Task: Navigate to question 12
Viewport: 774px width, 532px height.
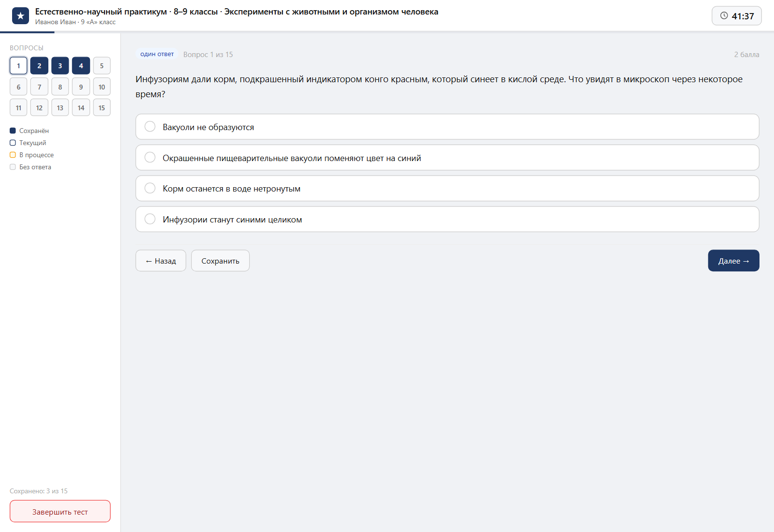Action: pyautogui.click(x=39, y=108)
